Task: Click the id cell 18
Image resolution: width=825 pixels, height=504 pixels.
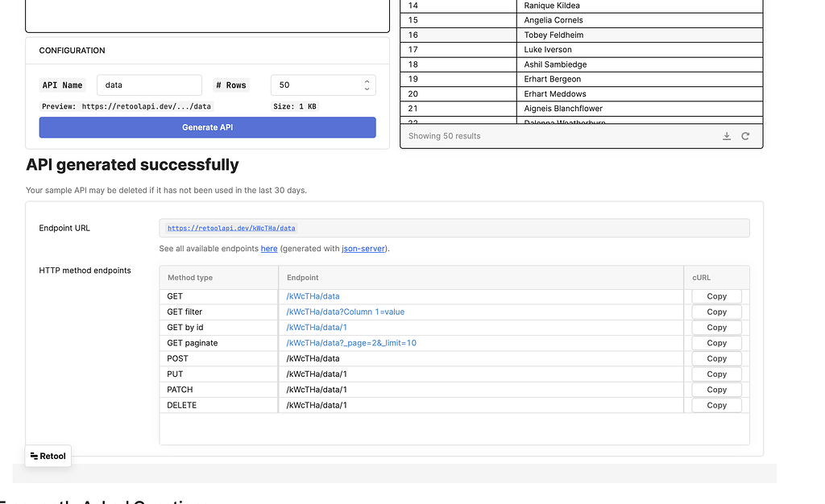Action: (458, 64)
